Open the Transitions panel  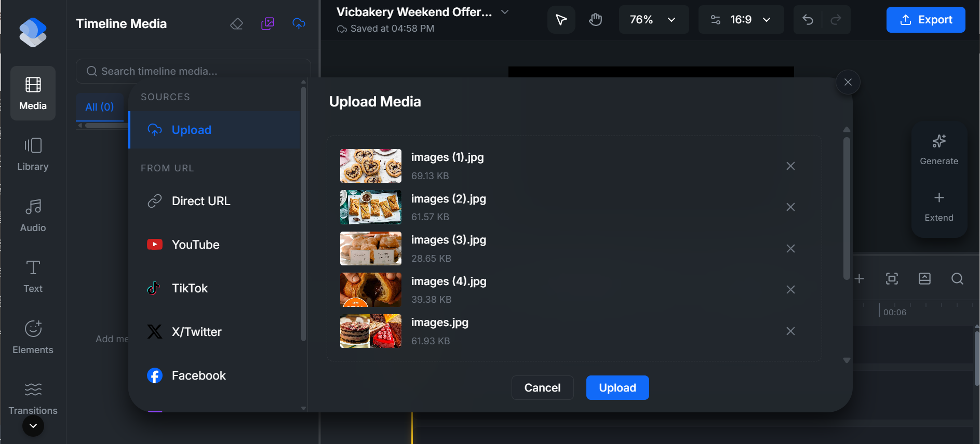click(33, 398)
